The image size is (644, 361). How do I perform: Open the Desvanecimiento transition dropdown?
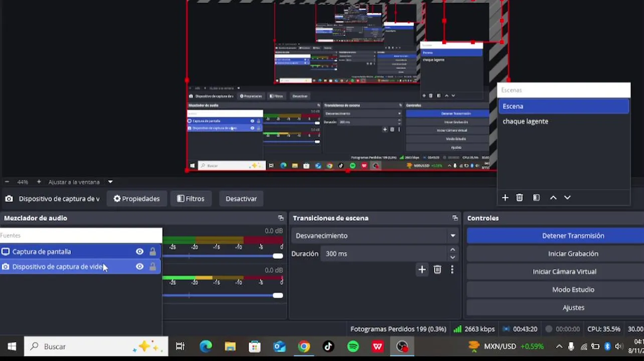(x=375, y=236)
